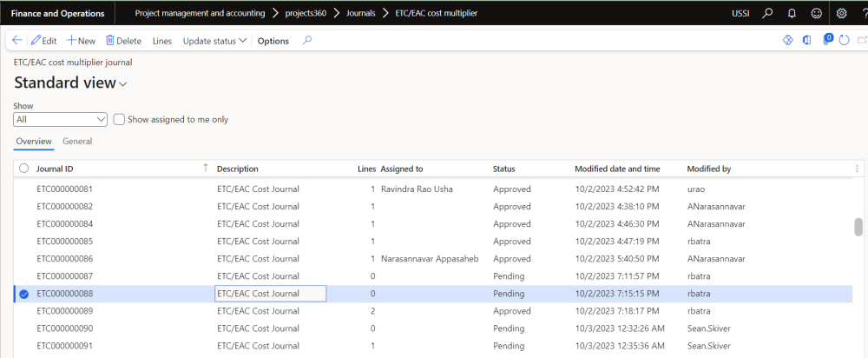Click the Edit pencil button
This screenshot has width=868, height=358.
43,41
